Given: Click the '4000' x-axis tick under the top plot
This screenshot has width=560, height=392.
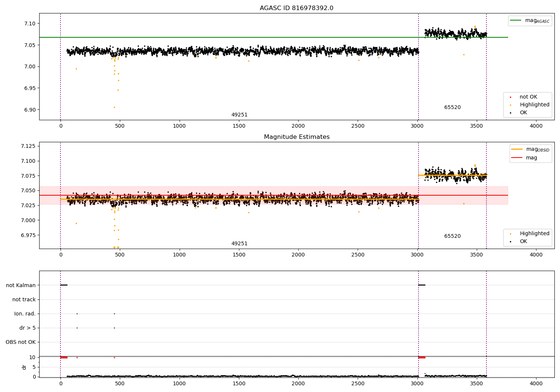Looking at the screenshot, I should click(x=536, y=126).
